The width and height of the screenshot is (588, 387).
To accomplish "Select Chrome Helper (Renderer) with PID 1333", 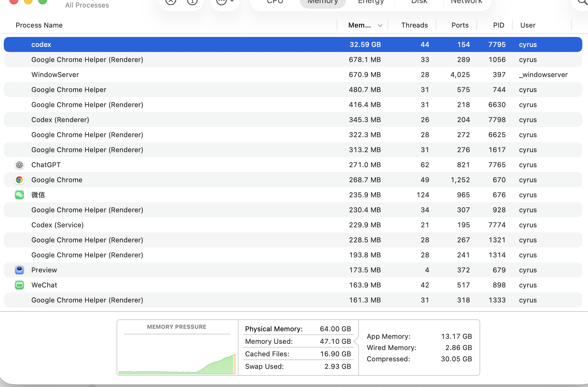I will coord(293,300).
